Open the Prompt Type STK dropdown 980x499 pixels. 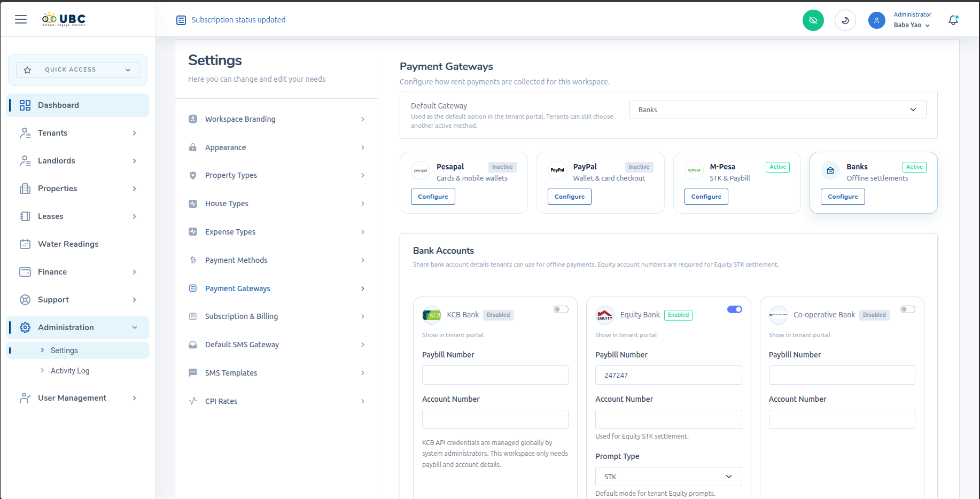[x=668, y=476]
